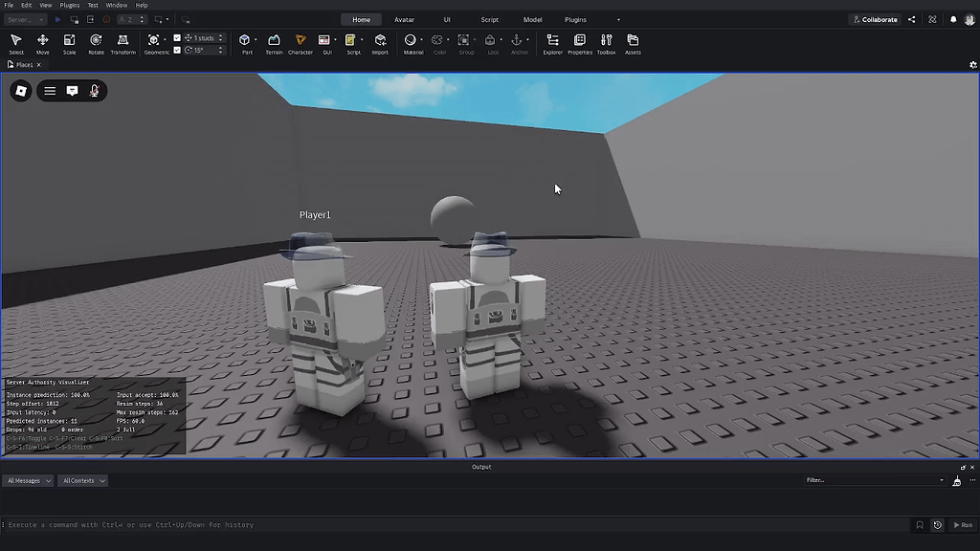Open the All Messages filter dropdown
This screenshot has height=551, width=980.
(29, 480)
